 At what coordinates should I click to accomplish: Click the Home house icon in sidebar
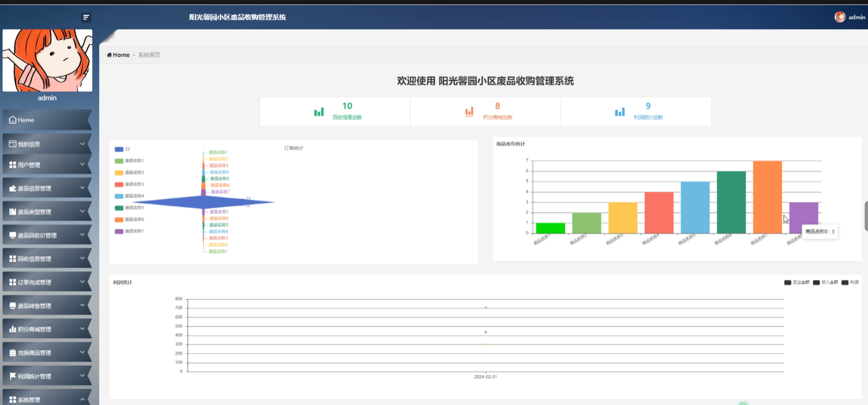pos(13,120)
